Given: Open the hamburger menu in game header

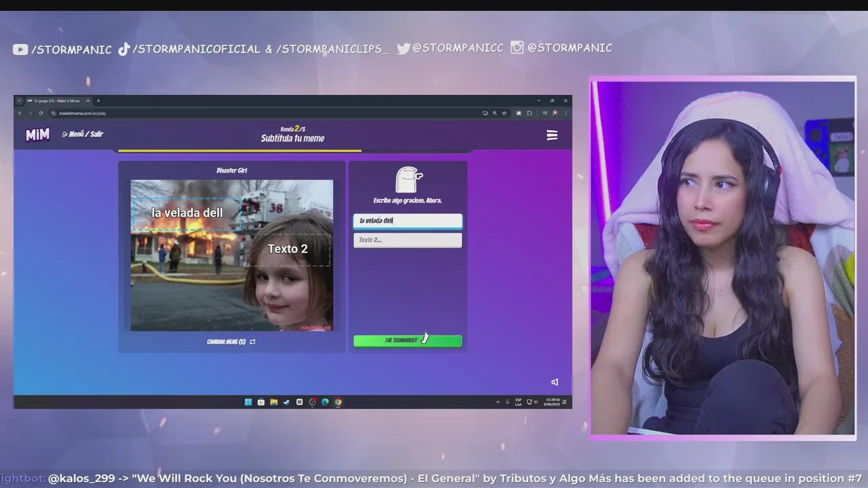Looking at the screenshot, I should 552,136.
